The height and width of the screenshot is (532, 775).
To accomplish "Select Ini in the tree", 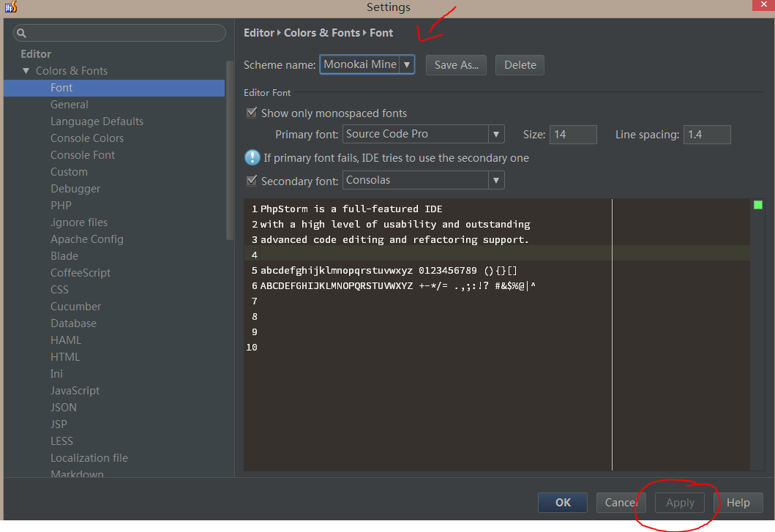I will 56,374.
